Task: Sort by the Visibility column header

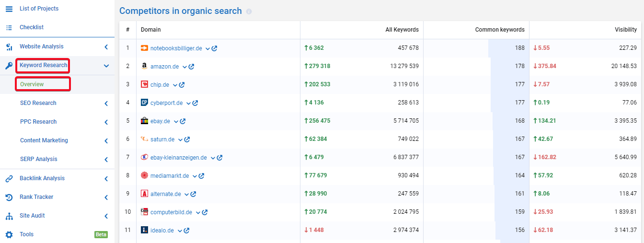Action: tap(626, 30)
